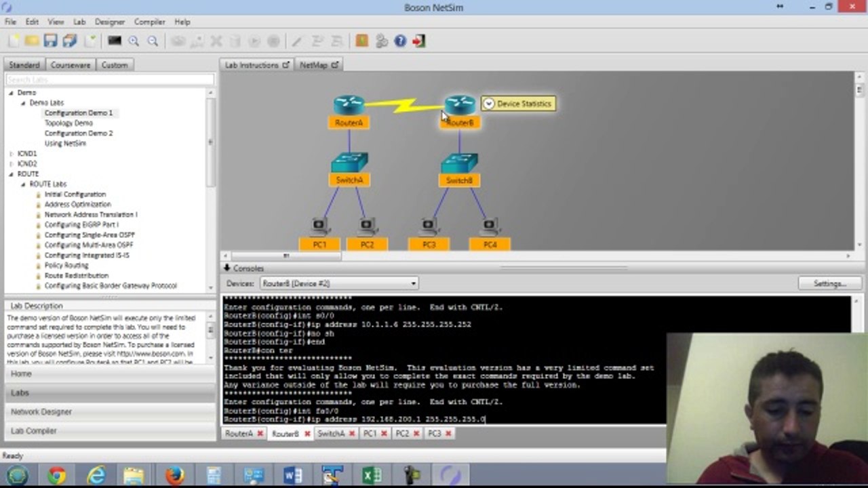Click the Search Labs input field

click(x=109, y=80)
